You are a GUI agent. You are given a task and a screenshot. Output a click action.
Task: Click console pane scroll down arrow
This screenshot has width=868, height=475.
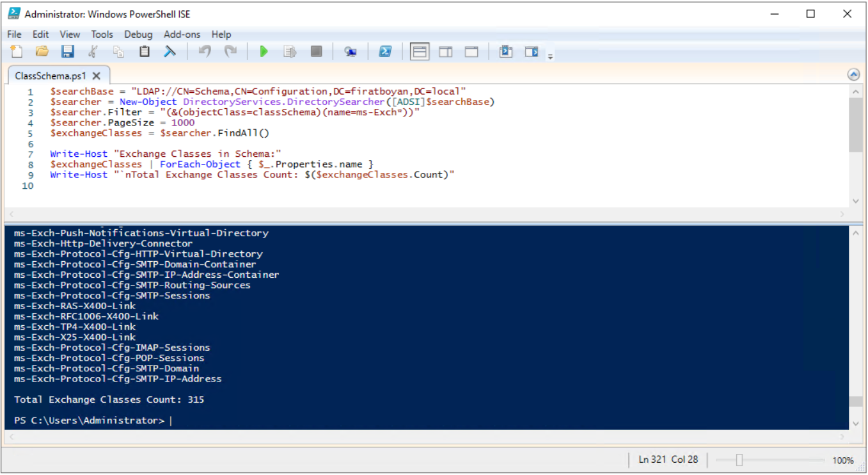tap(856, 423)
